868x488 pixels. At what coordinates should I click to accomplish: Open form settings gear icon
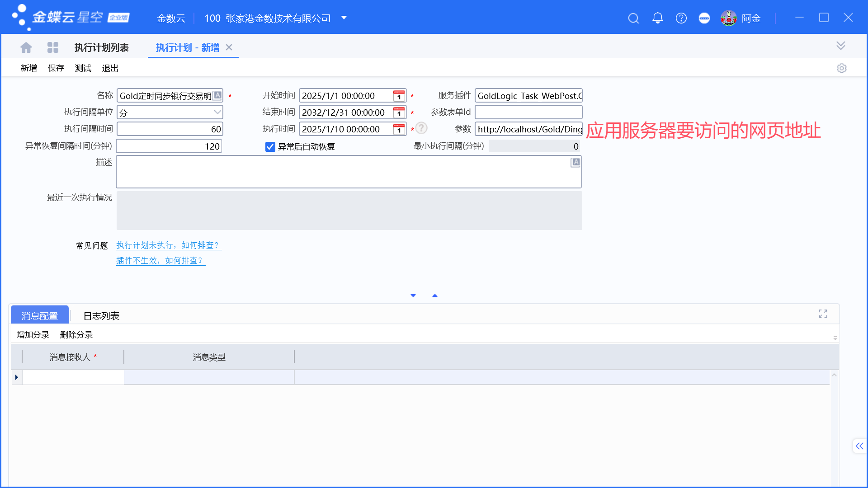pyautogui.click(x=841, y=68)
